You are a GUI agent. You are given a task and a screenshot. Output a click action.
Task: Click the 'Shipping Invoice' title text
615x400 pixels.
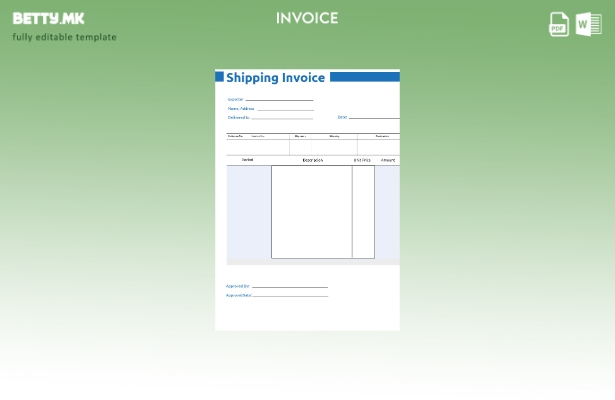coord(275,77)
